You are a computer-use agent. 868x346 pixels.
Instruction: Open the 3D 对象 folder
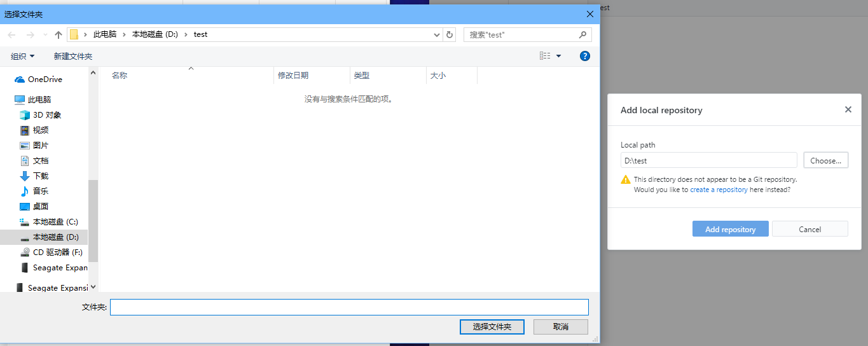click(46, 115)
